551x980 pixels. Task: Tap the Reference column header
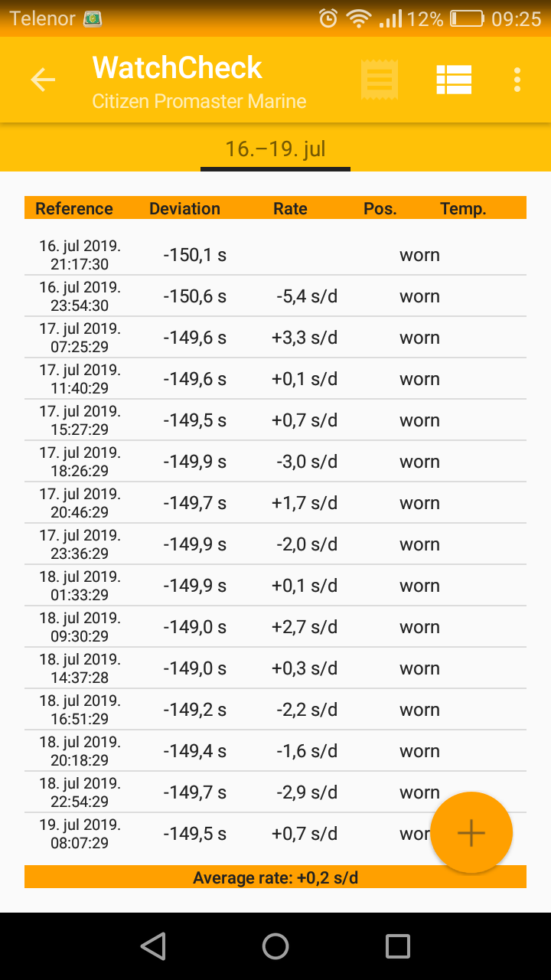[x=74, y=208]
